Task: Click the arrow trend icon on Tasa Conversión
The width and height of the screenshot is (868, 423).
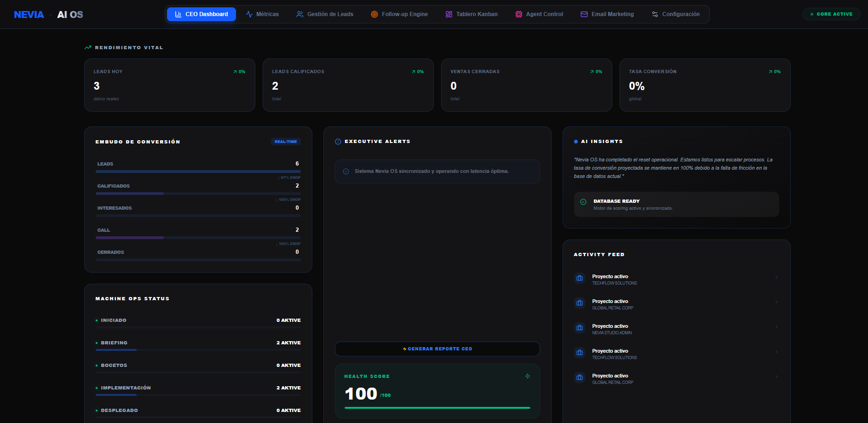Action: tap(770, 72)
